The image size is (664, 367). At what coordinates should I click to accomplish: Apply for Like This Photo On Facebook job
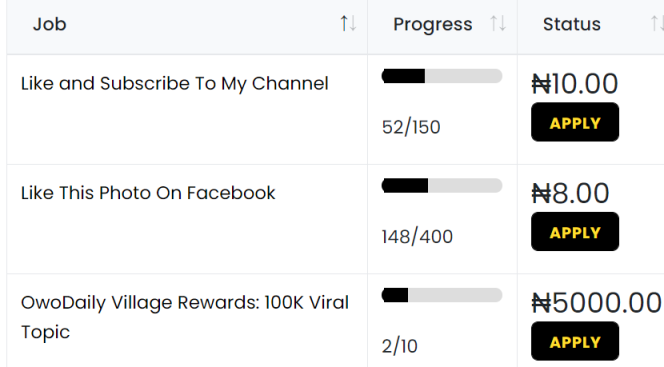pos(575,232)
